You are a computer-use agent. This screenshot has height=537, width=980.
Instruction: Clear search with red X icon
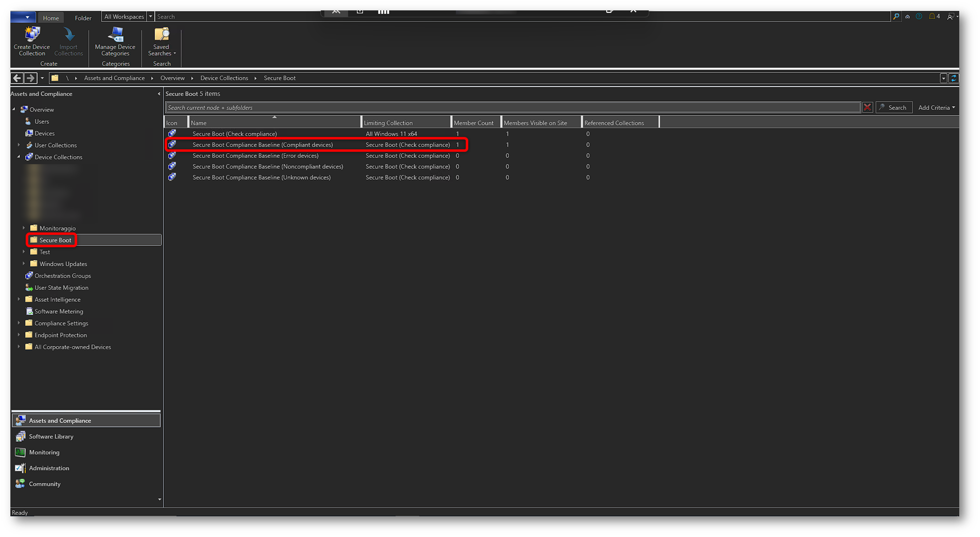[x=867, y=107]
